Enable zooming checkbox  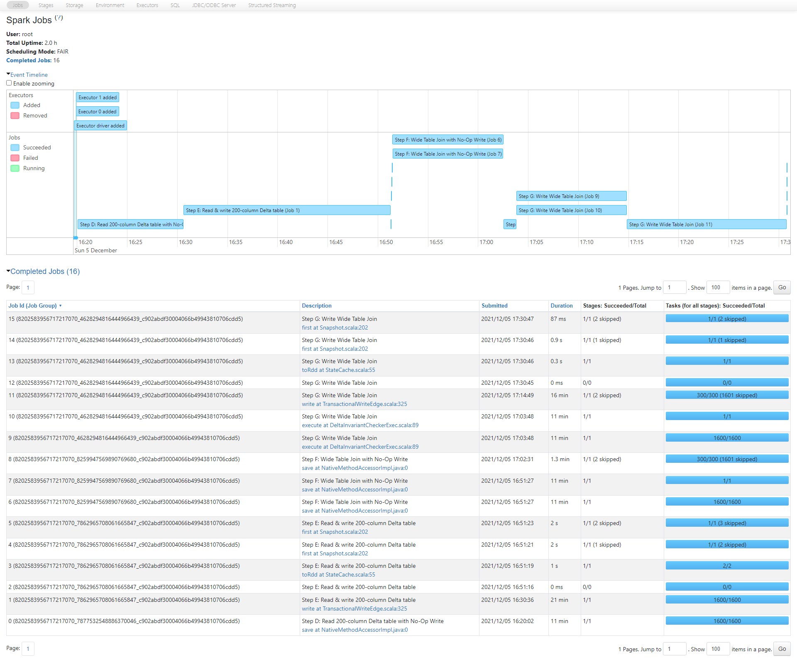pyautogui.click(x=9, y=83)
